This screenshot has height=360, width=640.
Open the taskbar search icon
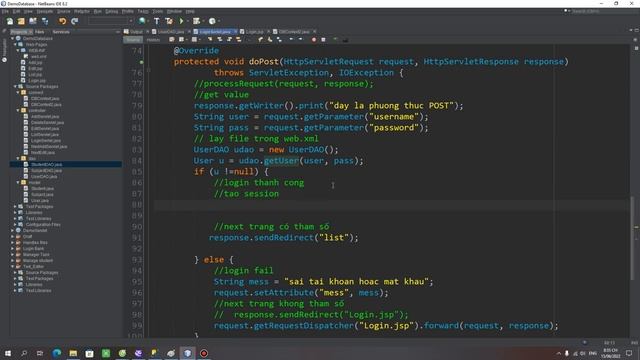tap(24, 353)
